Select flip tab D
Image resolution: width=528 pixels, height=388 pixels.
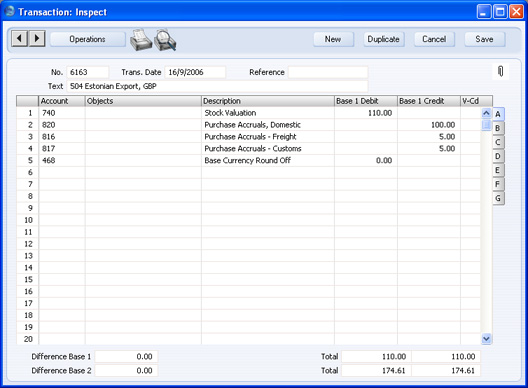pyautogui.click(x=498, y=156)
